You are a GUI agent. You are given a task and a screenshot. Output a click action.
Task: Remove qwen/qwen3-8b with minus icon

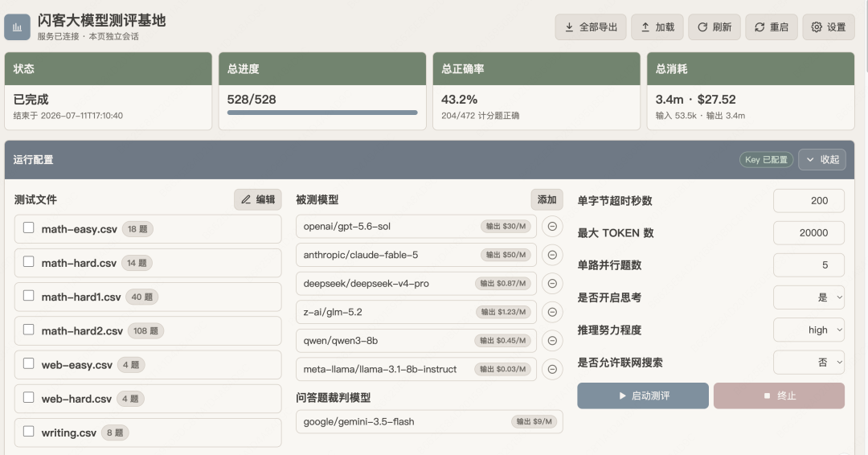(552, 340)
